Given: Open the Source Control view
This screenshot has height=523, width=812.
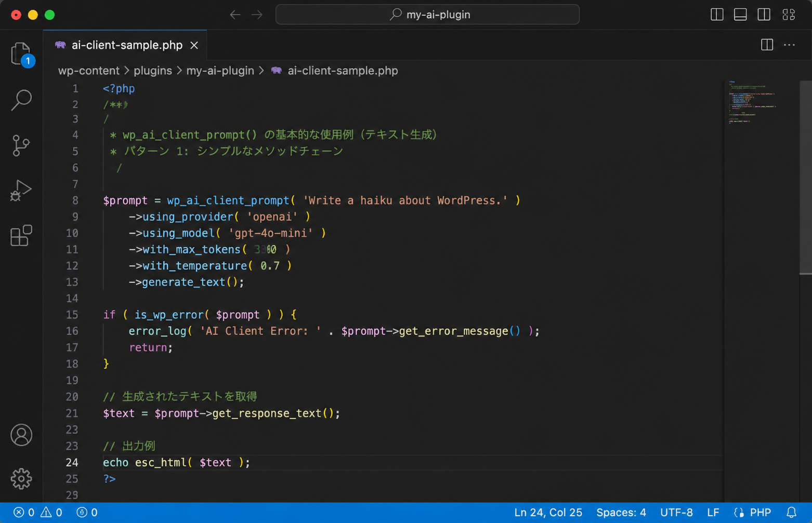Looking at the screenshot, I should (x=21, y=145).
